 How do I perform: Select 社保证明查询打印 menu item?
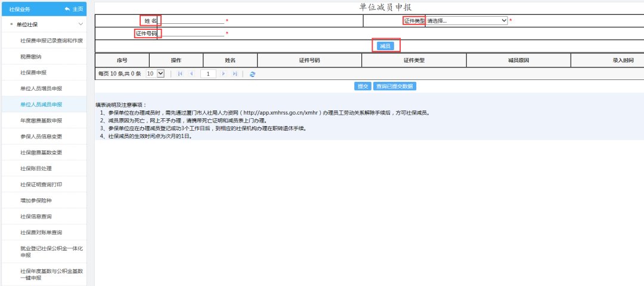coord(41,184)
